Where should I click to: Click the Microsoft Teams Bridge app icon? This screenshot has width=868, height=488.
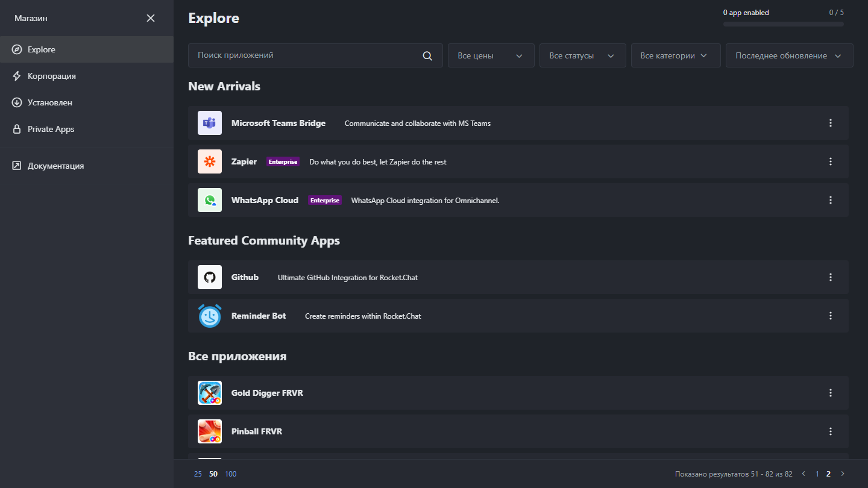pos(210,123)
